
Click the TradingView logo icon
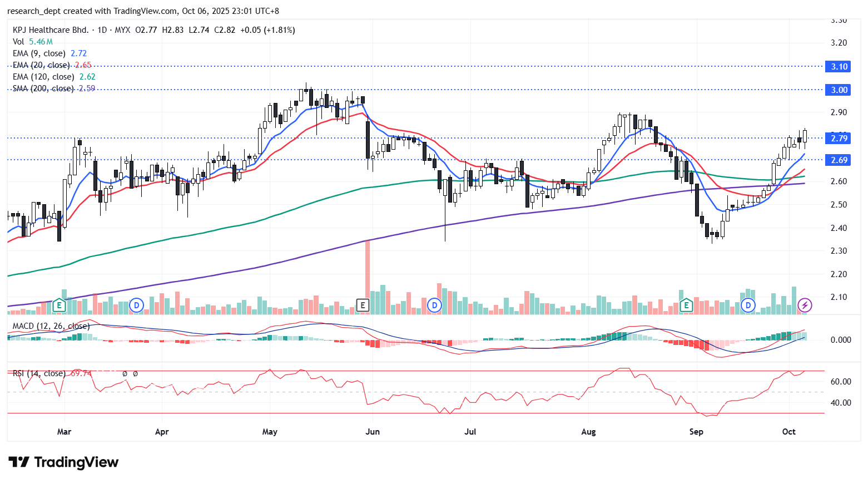19,462
